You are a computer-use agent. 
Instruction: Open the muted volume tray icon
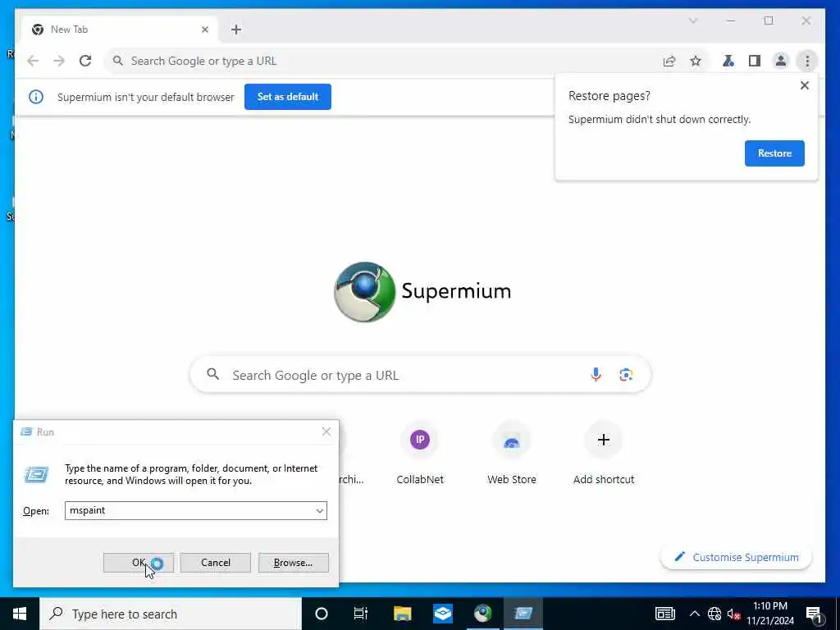coord(733,614)
